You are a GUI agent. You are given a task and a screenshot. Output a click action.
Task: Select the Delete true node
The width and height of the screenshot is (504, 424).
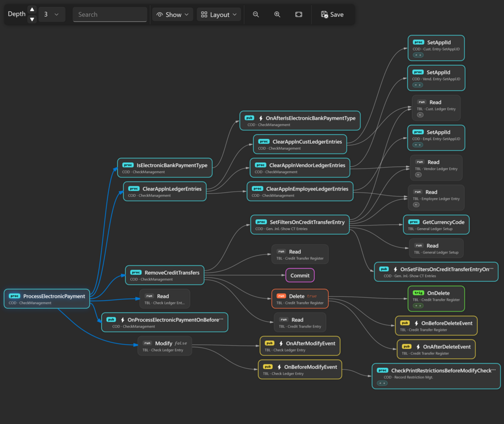[x=300, y=299]
